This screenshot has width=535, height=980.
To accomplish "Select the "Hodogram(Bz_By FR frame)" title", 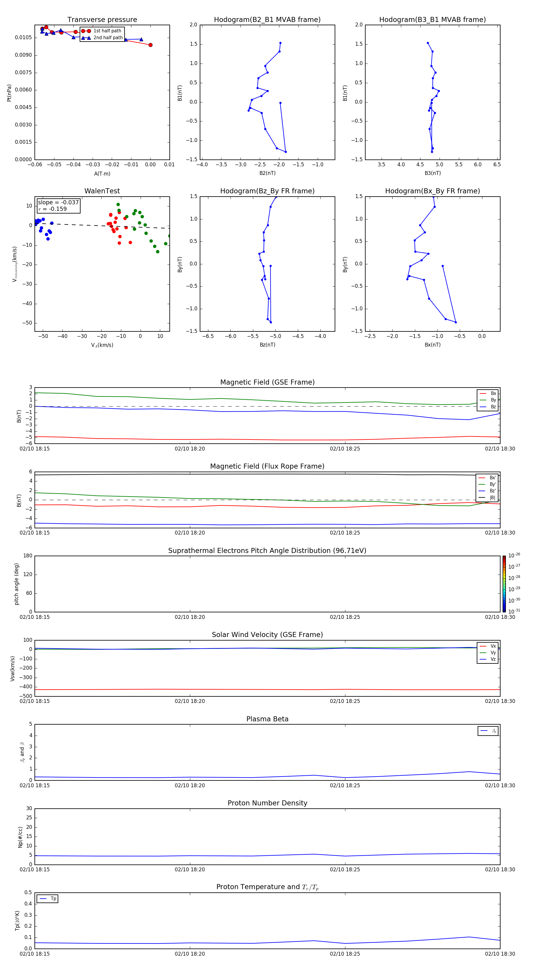I will [267, 191].
